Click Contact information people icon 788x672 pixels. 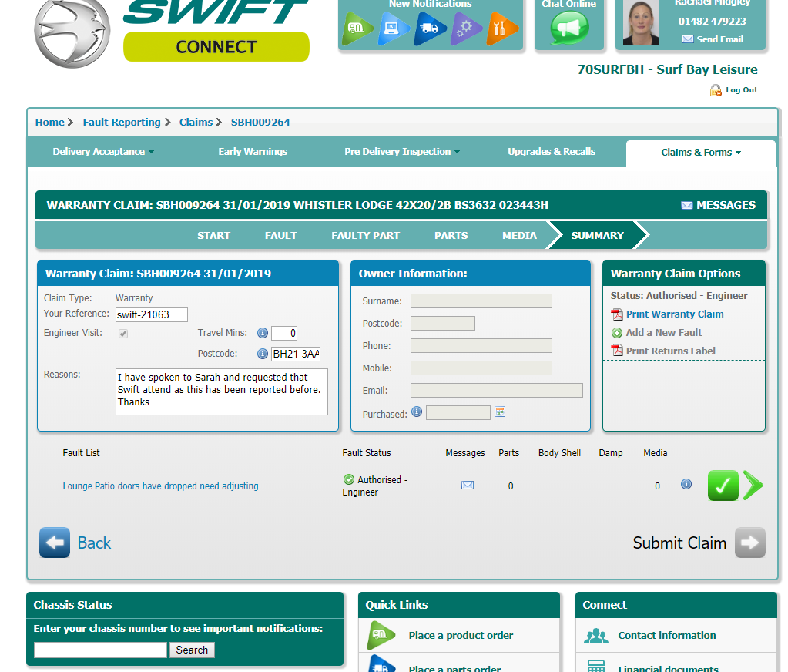[596, 636]
